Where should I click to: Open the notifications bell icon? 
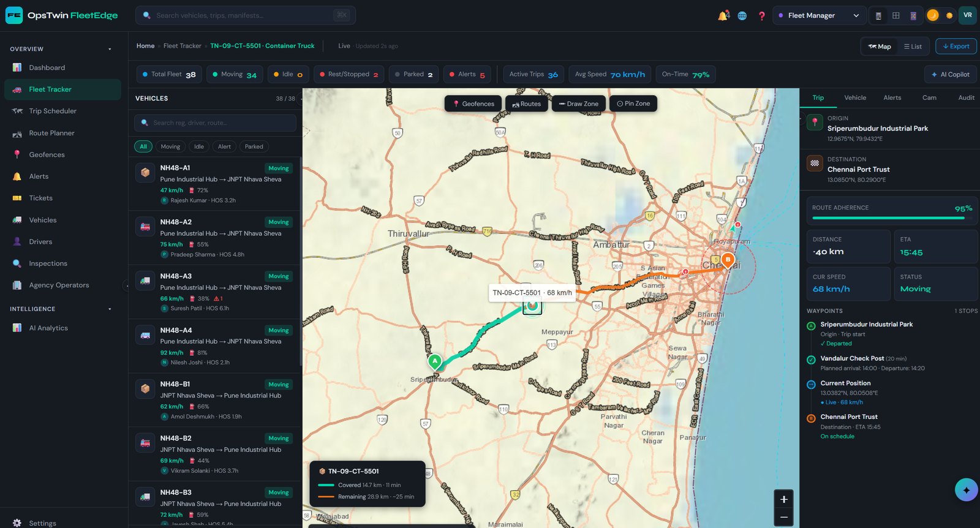tap(723, 15)
